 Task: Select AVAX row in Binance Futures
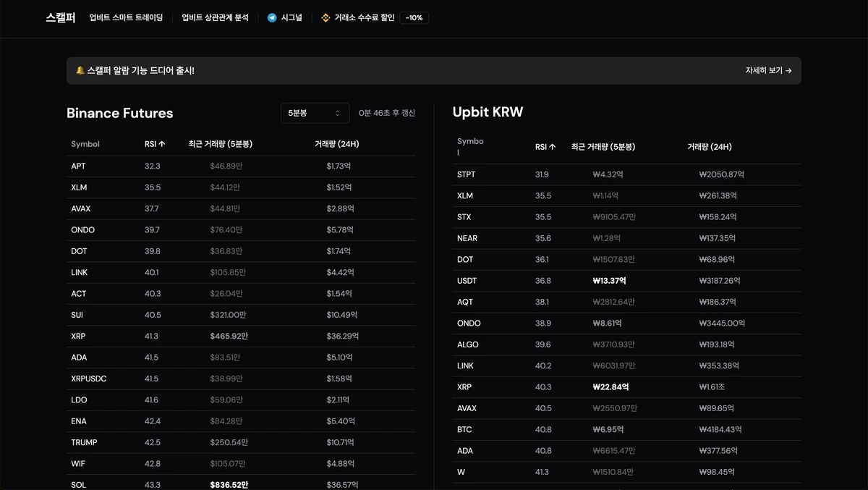241,208
